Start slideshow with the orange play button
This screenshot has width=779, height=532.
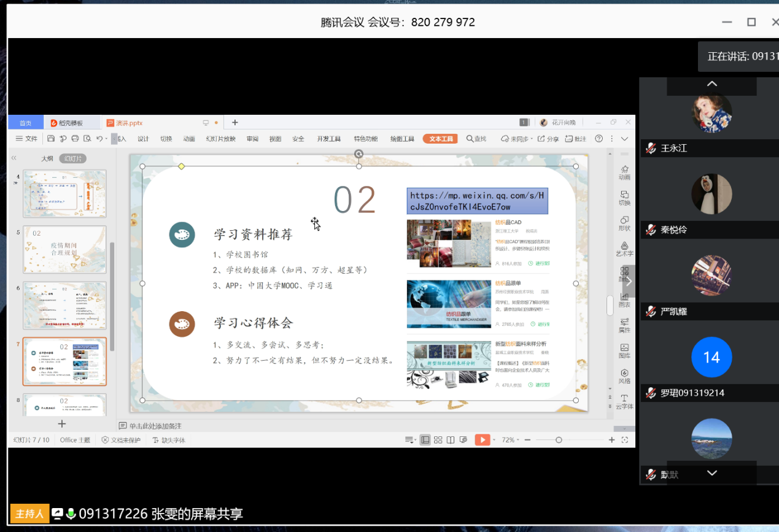483,440
